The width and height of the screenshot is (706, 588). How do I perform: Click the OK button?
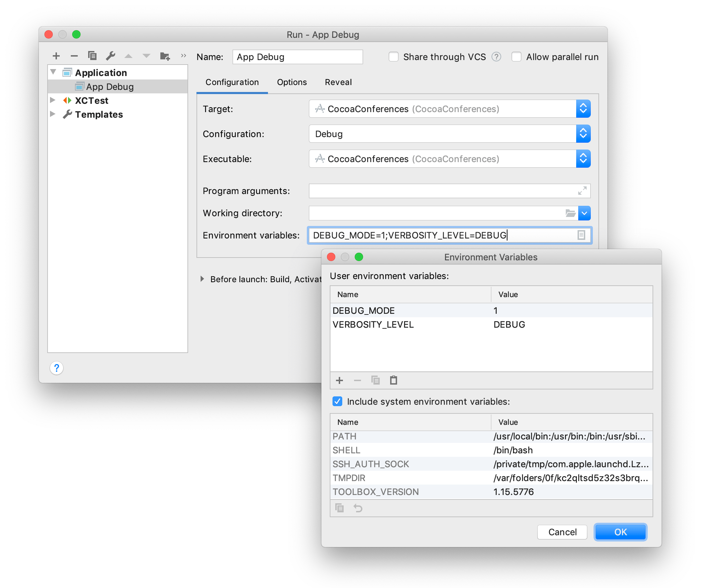pyautogui.click(x=620, y=532)
